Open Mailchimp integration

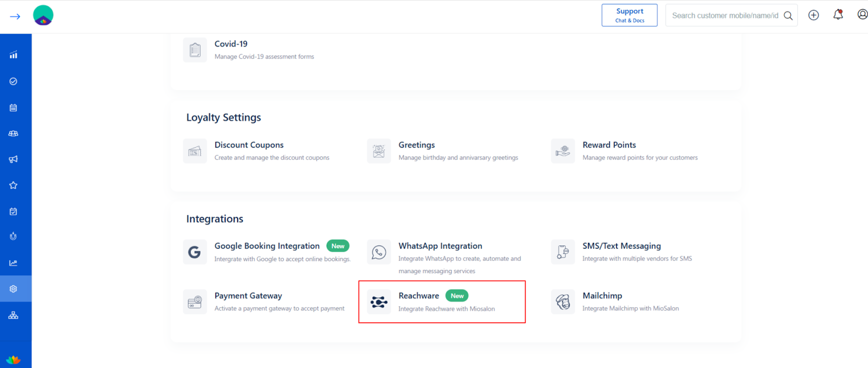pos(602,296)
